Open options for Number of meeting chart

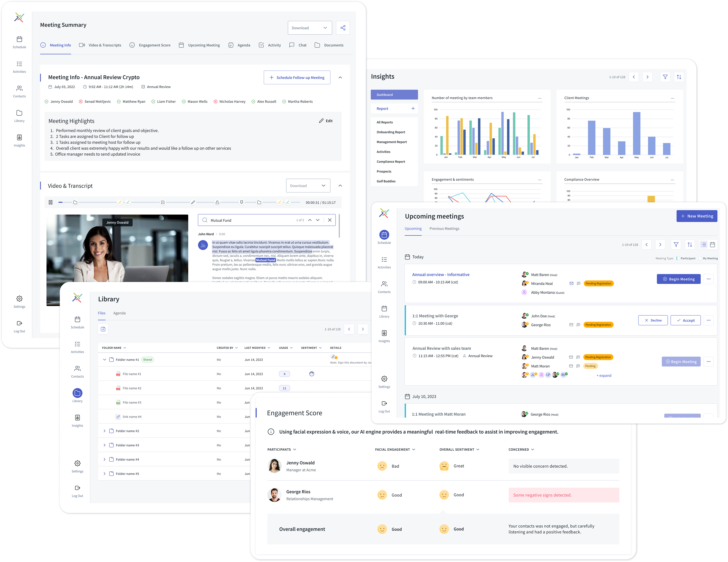pyautogui.click(x=540, y=98)
